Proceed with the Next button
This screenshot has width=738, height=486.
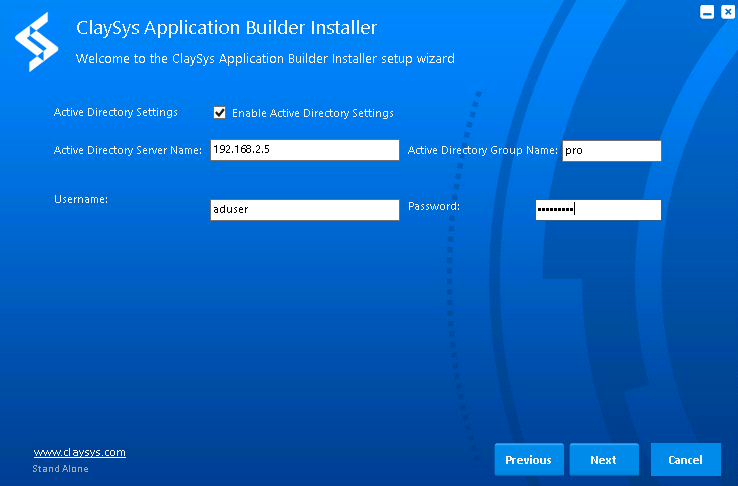click(x=604, y=460)
